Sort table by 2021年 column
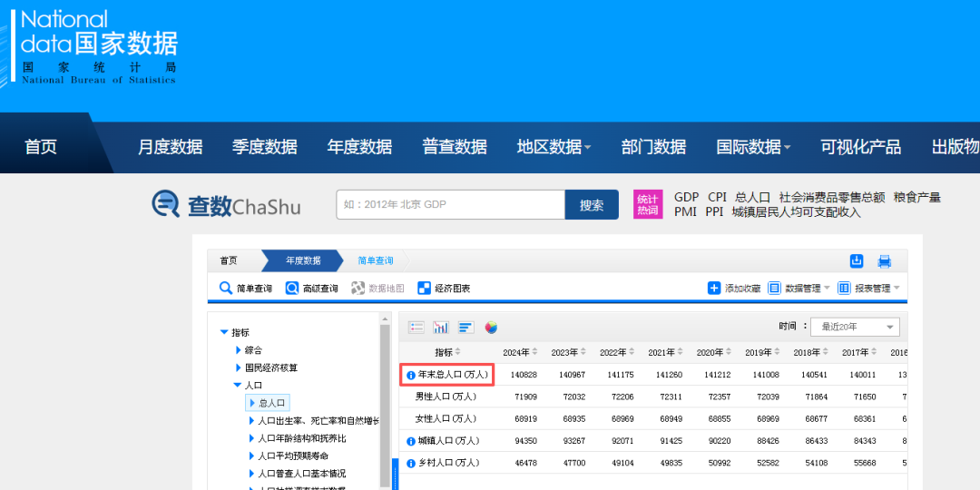This screenshot has height=490, width=980. click(680, 352)
